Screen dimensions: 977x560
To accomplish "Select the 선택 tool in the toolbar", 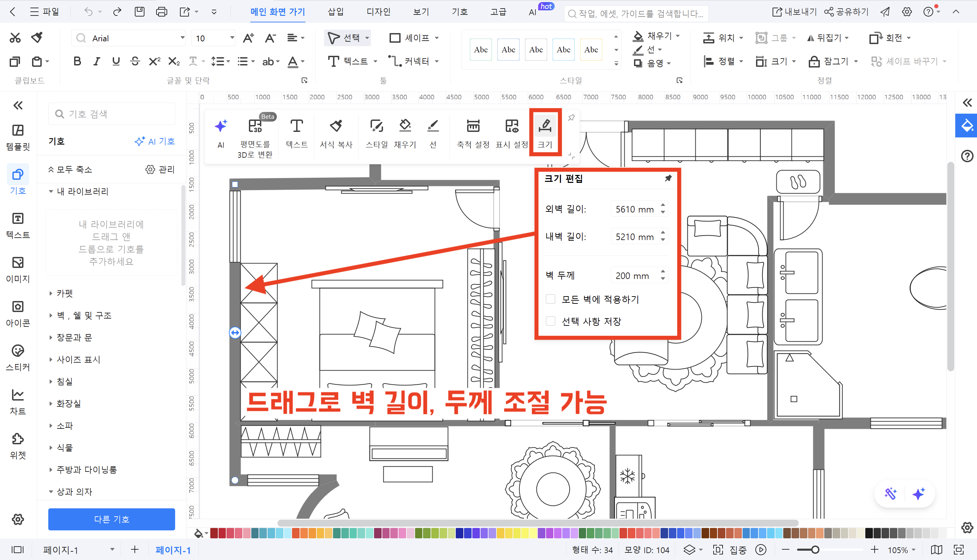I will tap(346, 38).
